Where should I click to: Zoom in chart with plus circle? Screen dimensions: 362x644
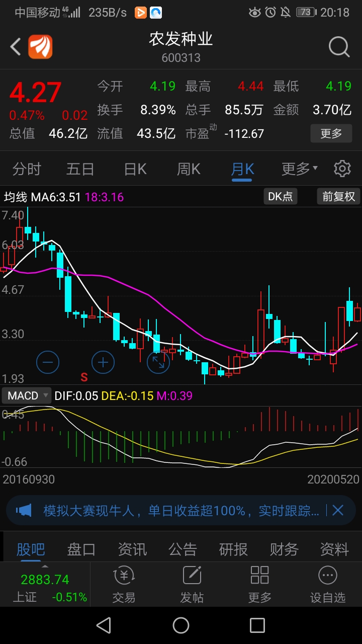tap(103, 362)
